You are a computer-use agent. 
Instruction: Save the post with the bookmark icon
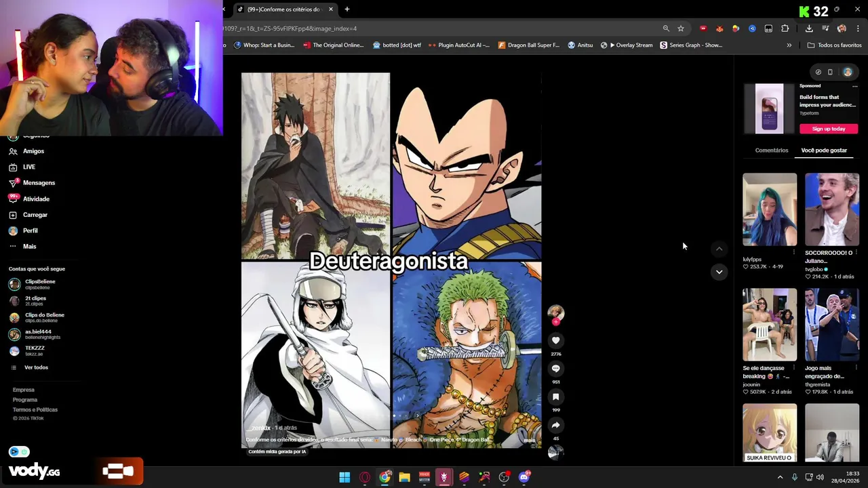click(x=555, y=397)
